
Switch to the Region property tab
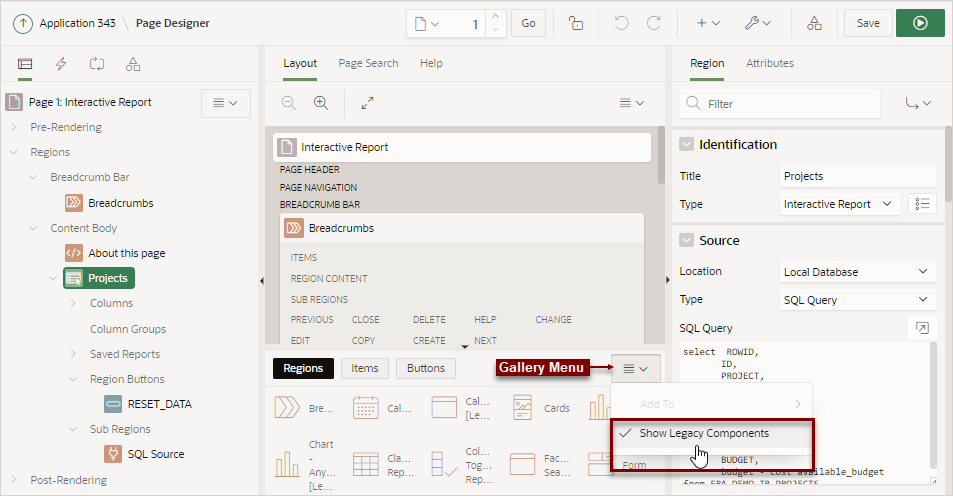(x=707, y=63)
